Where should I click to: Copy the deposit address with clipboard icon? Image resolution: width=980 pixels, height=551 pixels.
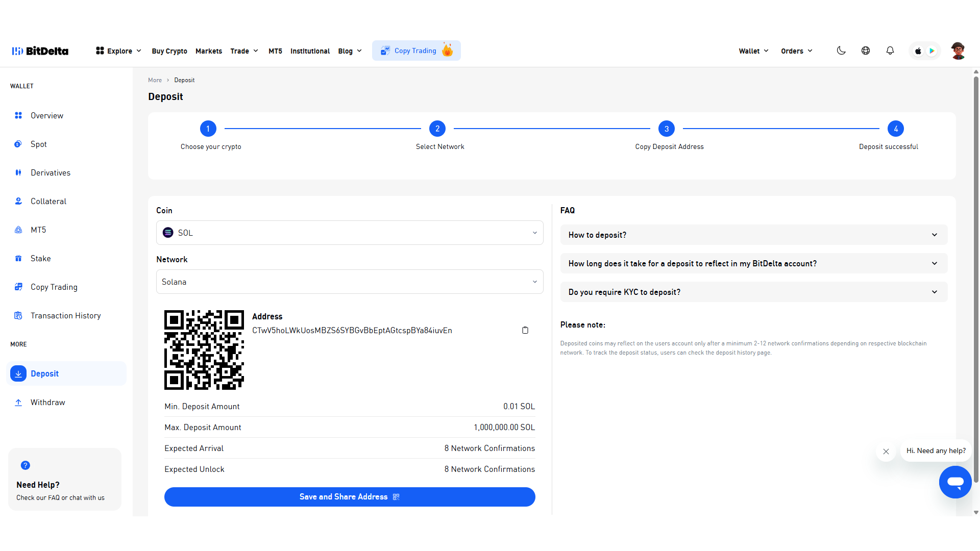tap(525, 330)
